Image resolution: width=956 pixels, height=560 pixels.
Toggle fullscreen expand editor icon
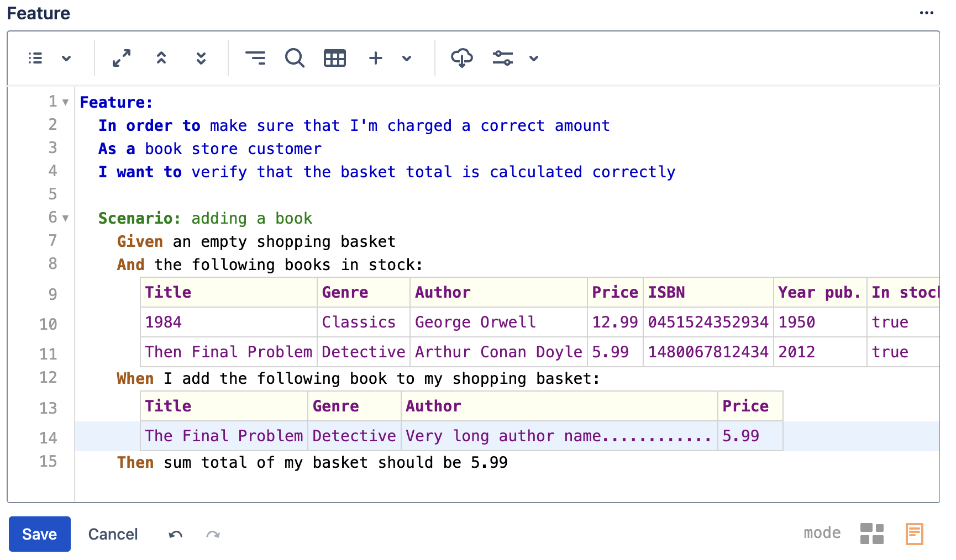click(x=122, y=58)
